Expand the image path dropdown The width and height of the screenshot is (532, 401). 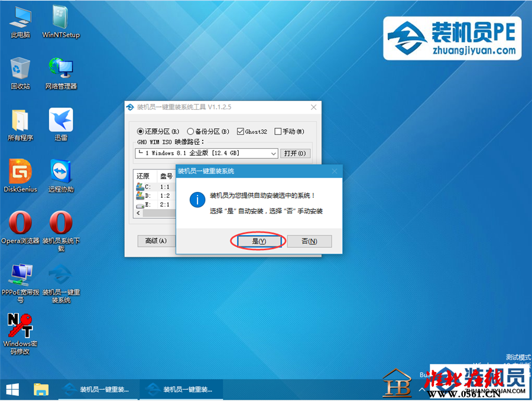pos(274,154)
